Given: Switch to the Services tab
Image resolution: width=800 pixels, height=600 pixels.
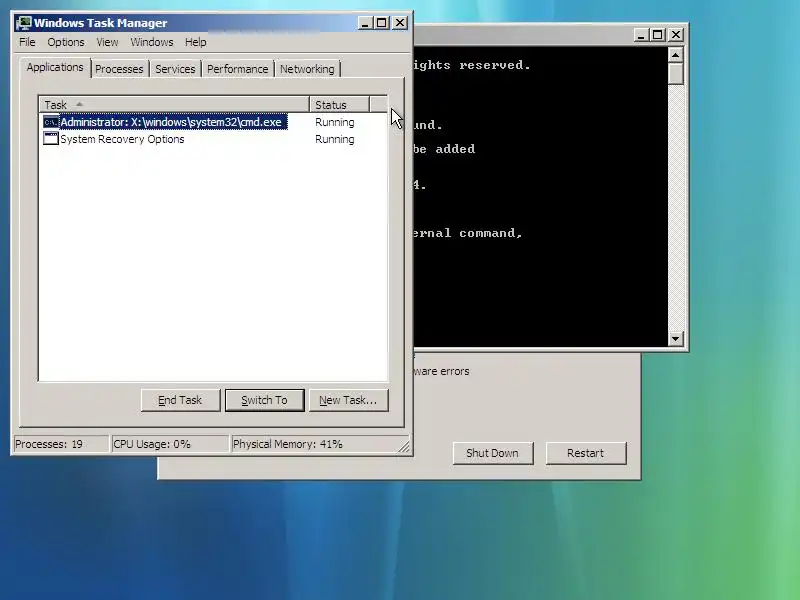Looking at the screenshot, I should pyautogui.click(x=175, y=69).
